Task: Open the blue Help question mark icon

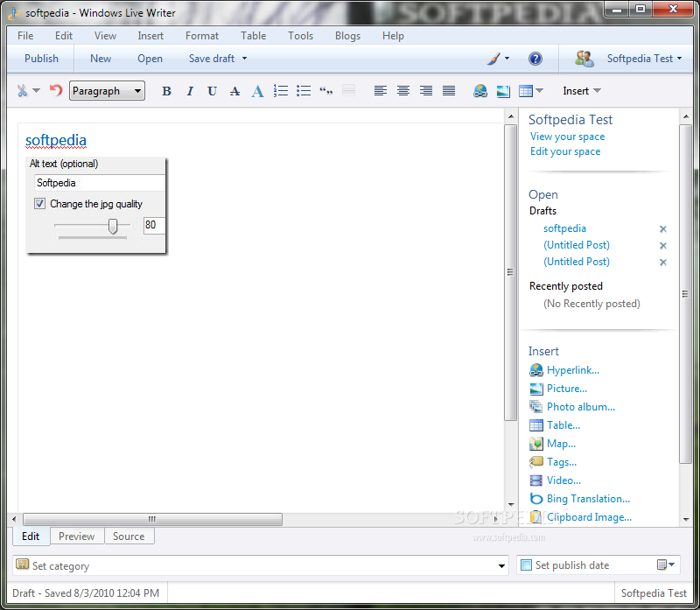Action: point(535,59)
